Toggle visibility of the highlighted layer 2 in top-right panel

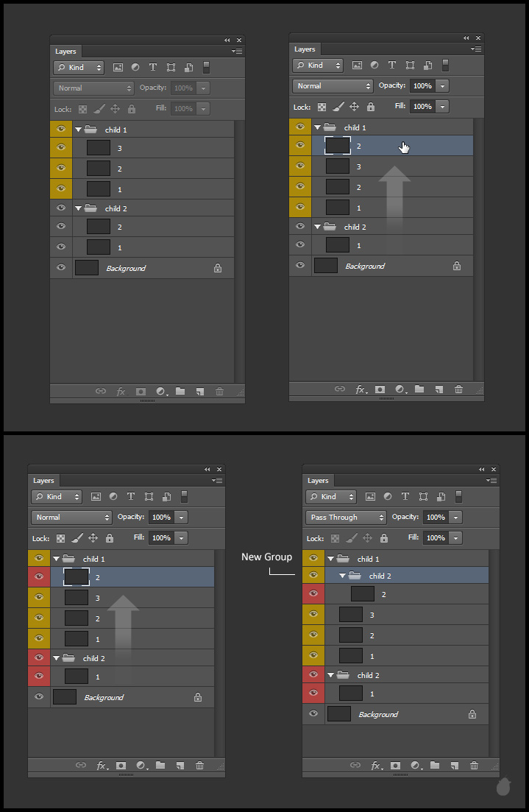(x=299, y=146)
